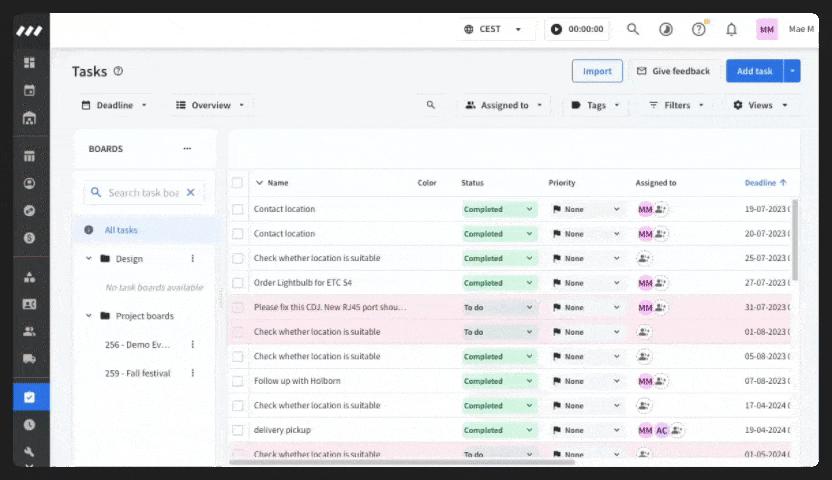Click the AC avatar on delivery pickup row

pos(661,430)
